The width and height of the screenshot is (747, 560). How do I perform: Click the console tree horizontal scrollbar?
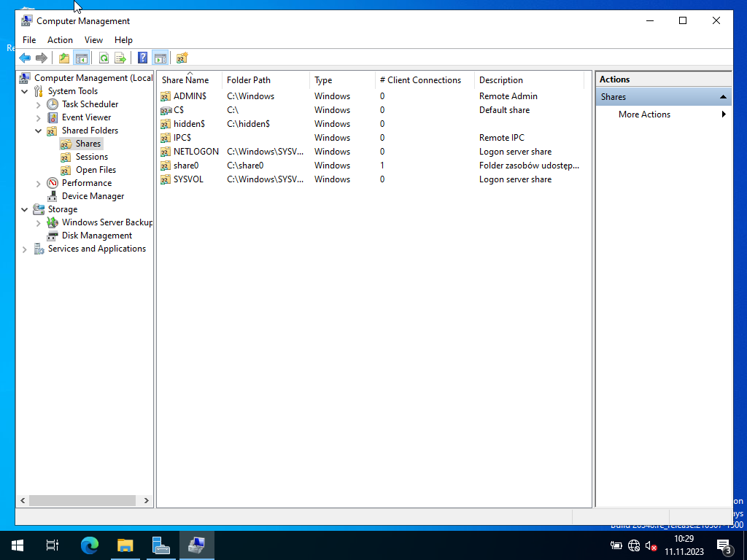pos(77,501)
